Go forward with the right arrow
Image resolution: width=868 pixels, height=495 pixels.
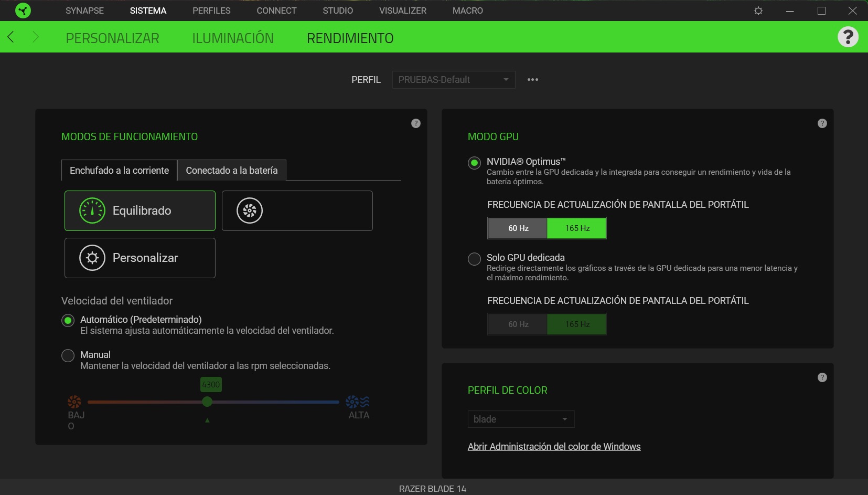point(36,37)
